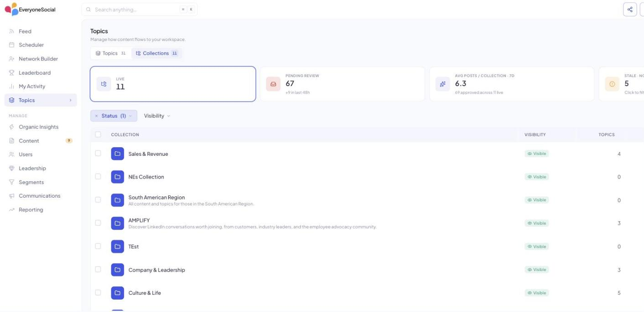Click the Users icon in sidebar
Image resolution: width=644 pixels, height=312 pixels.
coord(12,154)
